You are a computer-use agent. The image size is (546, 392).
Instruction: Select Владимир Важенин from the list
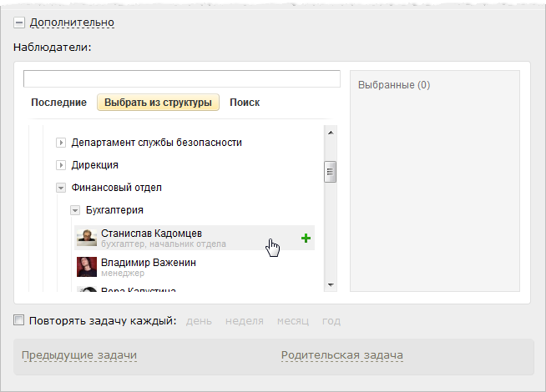149,263
